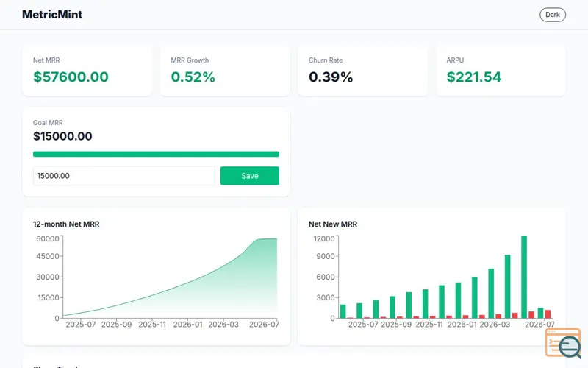The image size is (588, 368).
Task: Click the ARPU card label
Action: point(455,60)
